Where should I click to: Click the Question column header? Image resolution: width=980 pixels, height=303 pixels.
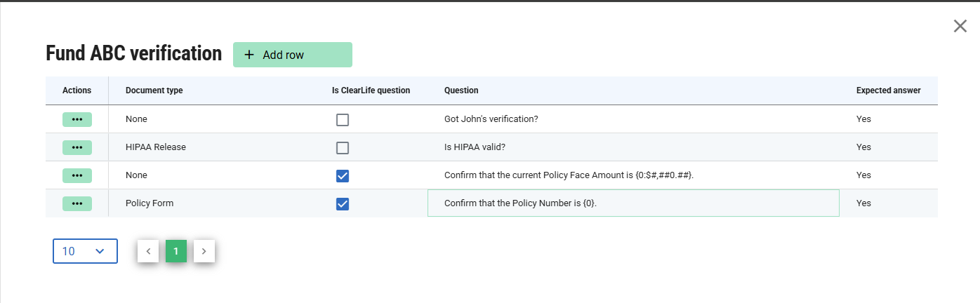pos(461,90)
